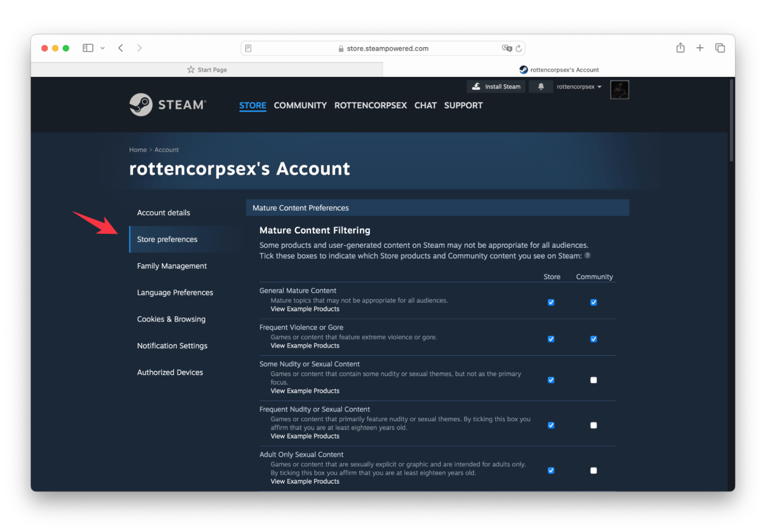This screenshot has height=532, width=764.
Task: Open the CHAT menu item
Action: click(x=426, y=105)
